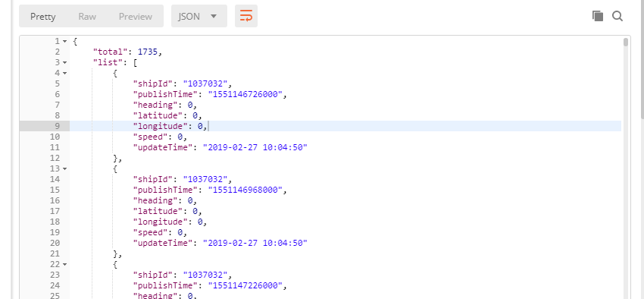Select publishTime value "1551146968000"

pos(245,190)
